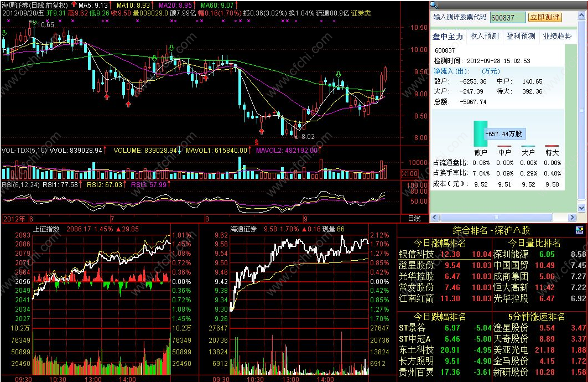Screen dimensions: 588x382
Task: Open the 盈利预测 tab
Action: click(521, 37)
